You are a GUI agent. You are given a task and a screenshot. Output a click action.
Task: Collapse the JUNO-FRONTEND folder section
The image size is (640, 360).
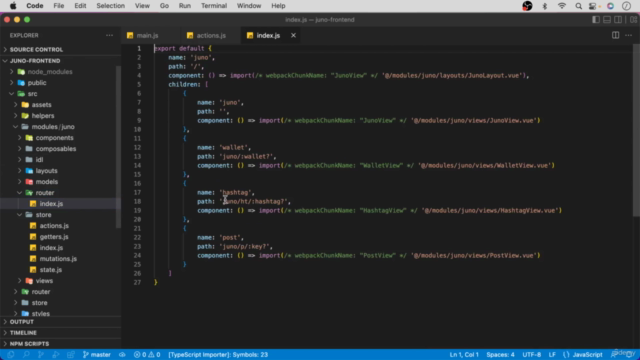(x=35, y=60)
